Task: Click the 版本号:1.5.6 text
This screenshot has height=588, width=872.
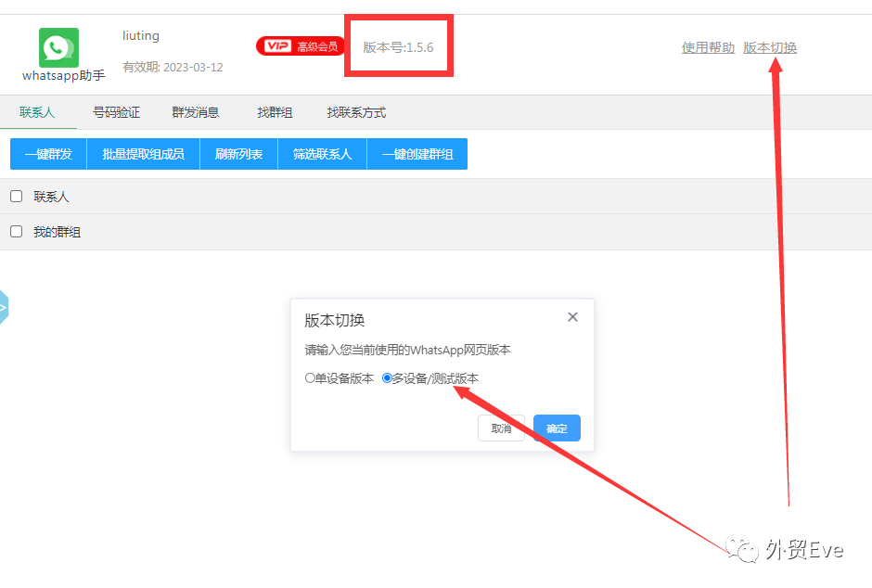Action: 398,47
